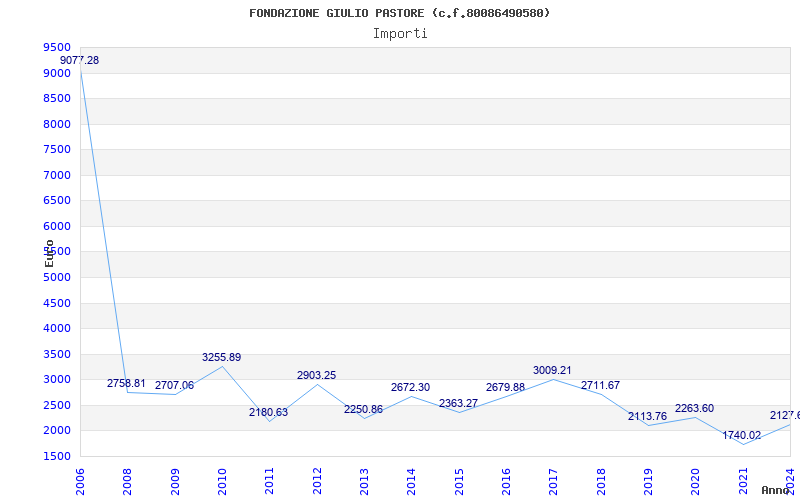The height and width of the screenshot is (500, 800).
Task: Select the 2180.63 data label
Action: point(268,412)
